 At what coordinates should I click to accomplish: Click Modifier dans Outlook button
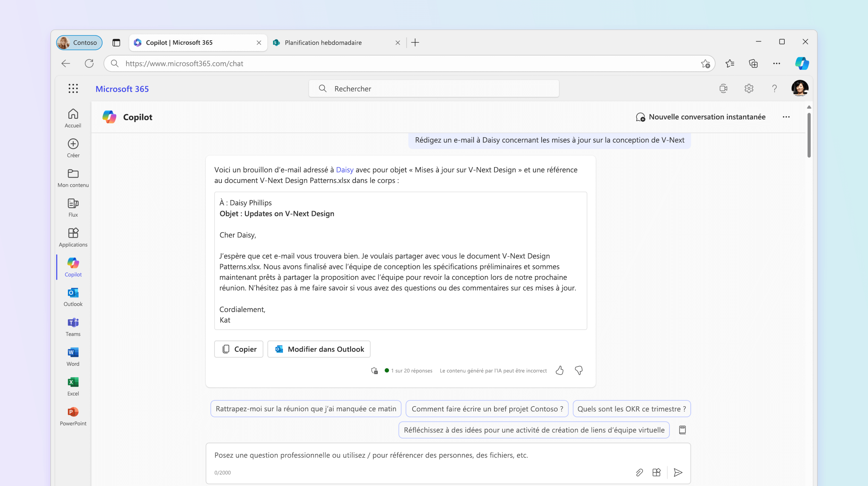coord(319,349)
